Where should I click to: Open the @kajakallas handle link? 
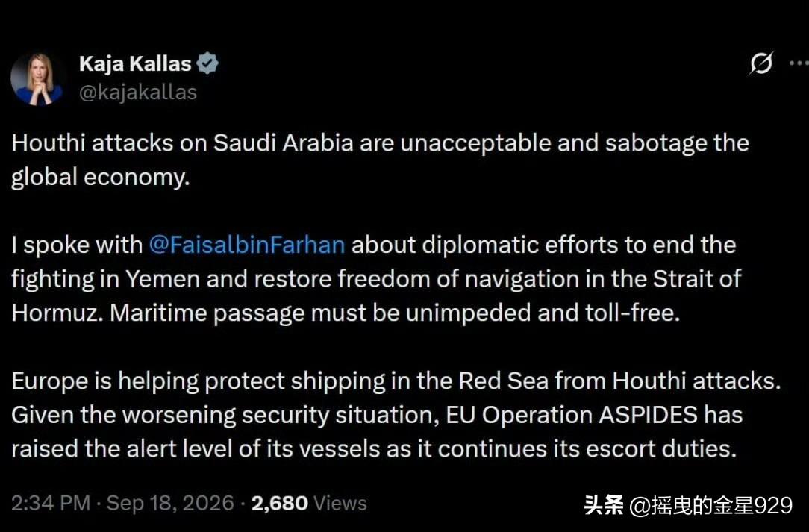(x=138, y=93)
